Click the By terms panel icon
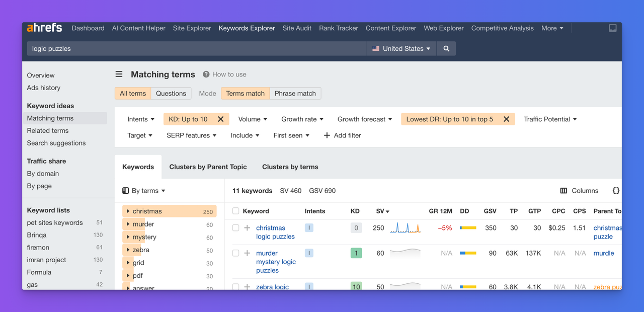Image resolution: width=644 pixels, height=312 pixels. coord(126,191)
